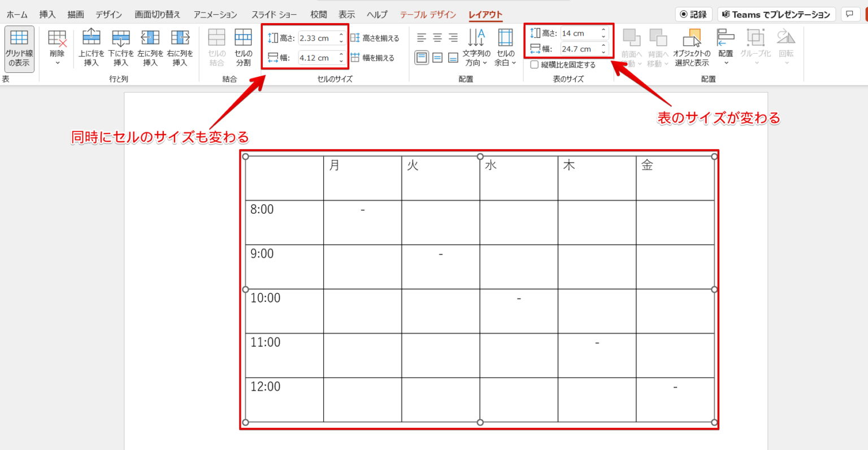Toggle right paragraph alignment
The width and height of the screenshot is (868, 450).
[452, 37]
